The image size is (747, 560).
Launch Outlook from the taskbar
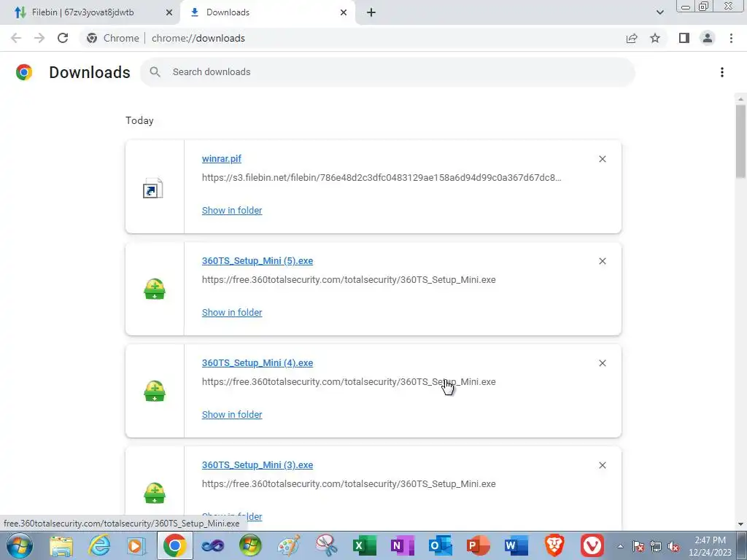[440, 545]
